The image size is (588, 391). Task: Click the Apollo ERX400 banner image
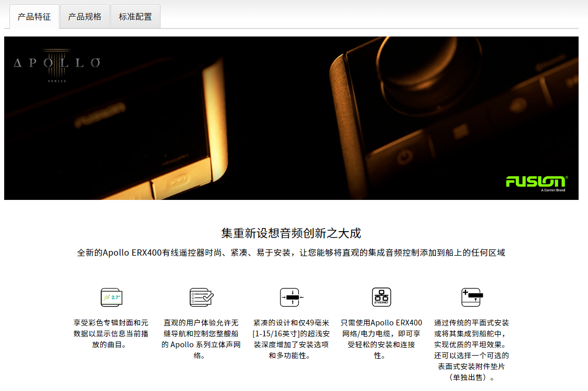point(291,118)
